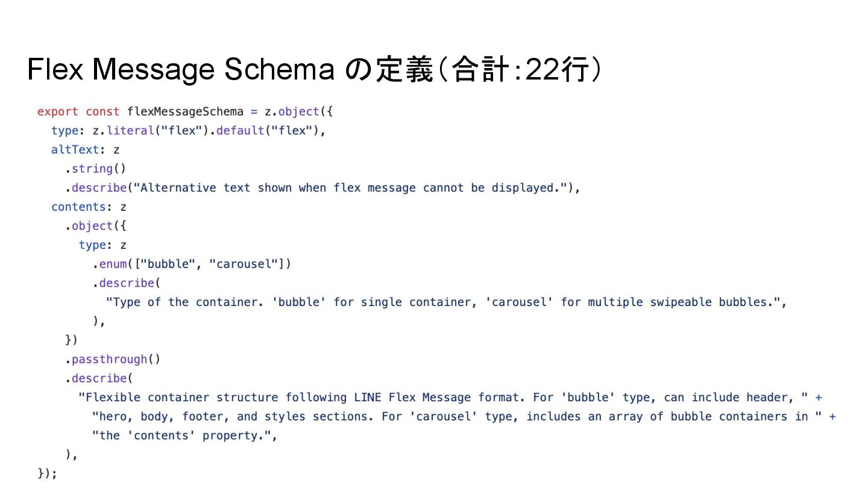Image resolution: width=868 pixels, height=488 pixels.
Task: Click the '.enum(["bubble", "carousel"])' line
Action: click(192, 264)
